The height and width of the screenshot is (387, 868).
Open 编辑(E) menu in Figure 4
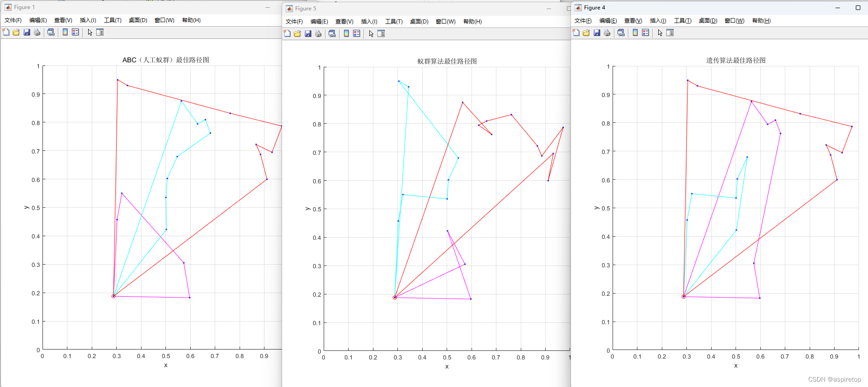coord(608,21)
